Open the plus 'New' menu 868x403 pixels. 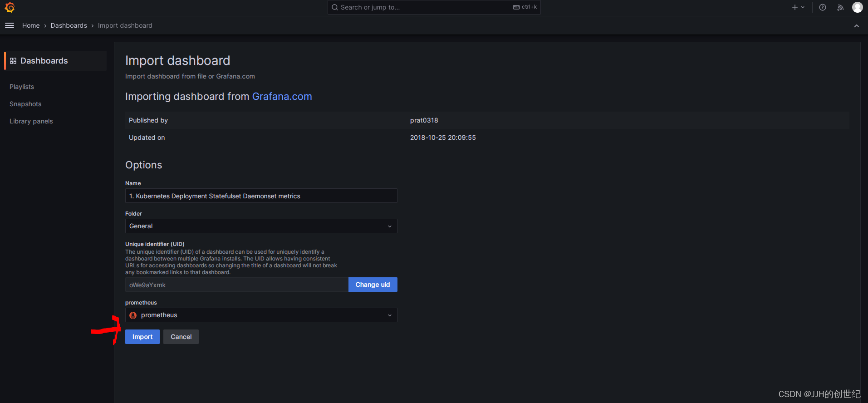point(798,7)
